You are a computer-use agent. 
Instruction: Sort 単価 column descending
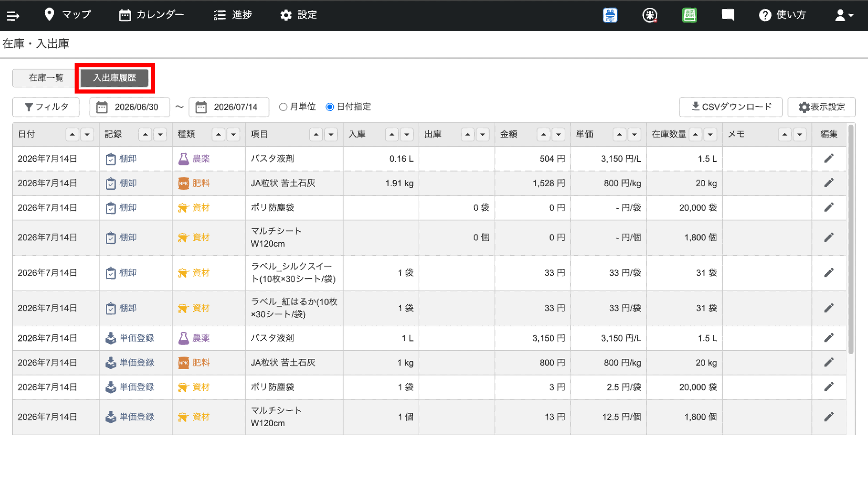click(x=635, y=135)
